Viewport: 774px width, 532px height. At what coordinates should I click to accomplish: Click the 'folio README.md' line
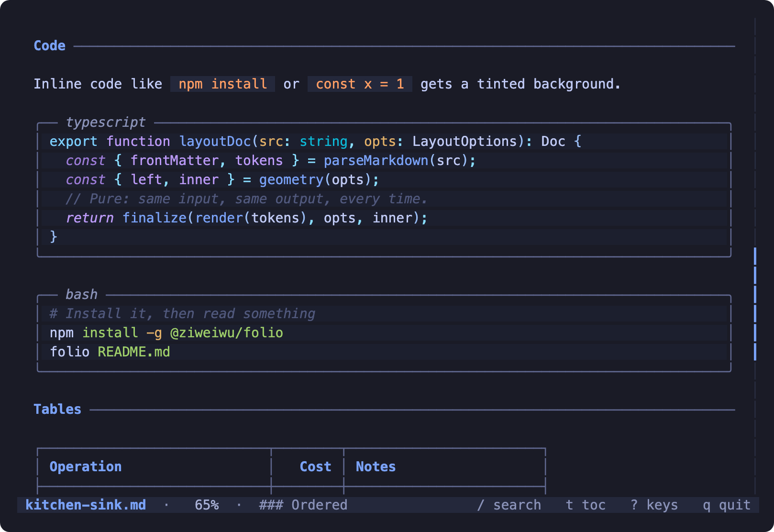[x=110, y=352]
